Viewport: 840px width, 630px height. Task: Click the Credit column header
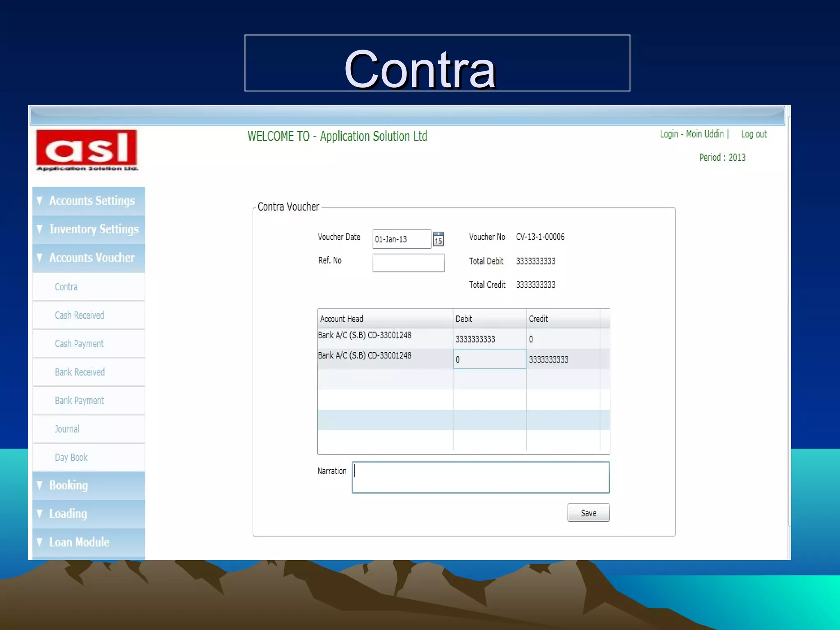point(563,319)
